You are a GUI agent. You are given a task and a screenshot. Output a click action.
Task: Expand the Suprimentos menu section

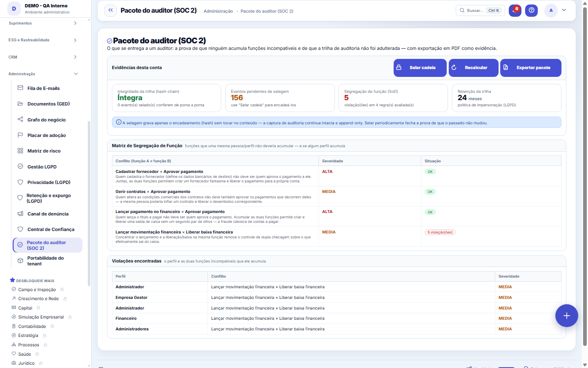[43, 23]
